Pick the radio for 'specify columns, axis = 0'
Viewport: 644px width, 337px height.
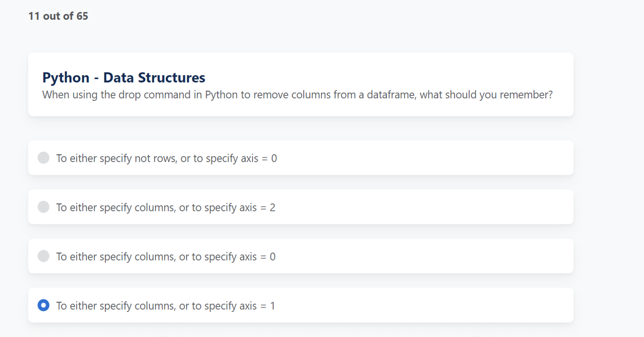[44, 256]
